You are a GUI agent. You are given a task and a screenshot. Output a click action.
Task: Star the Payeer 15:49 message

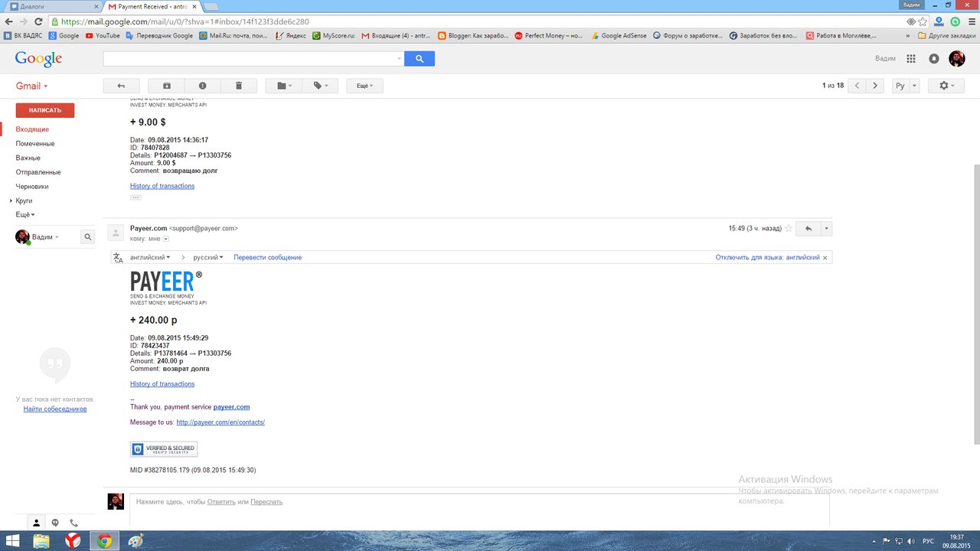coord(789,228)
